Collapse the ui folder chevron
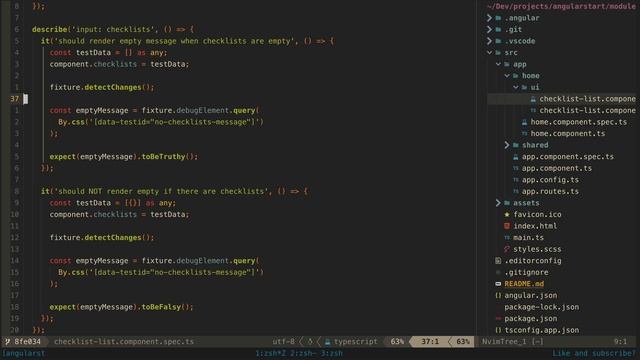 click(x=516, y=87)
